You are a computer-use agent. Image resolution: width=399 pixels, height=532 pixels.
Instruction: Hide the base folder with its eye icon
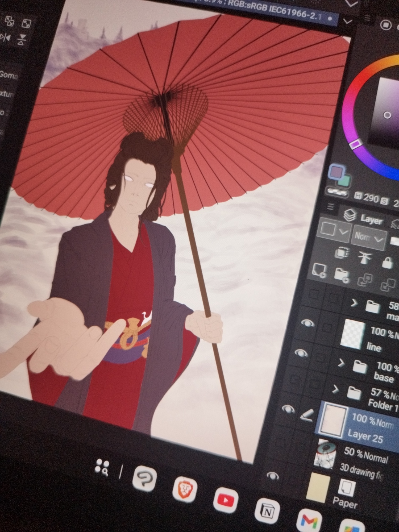tap(301, 353)
